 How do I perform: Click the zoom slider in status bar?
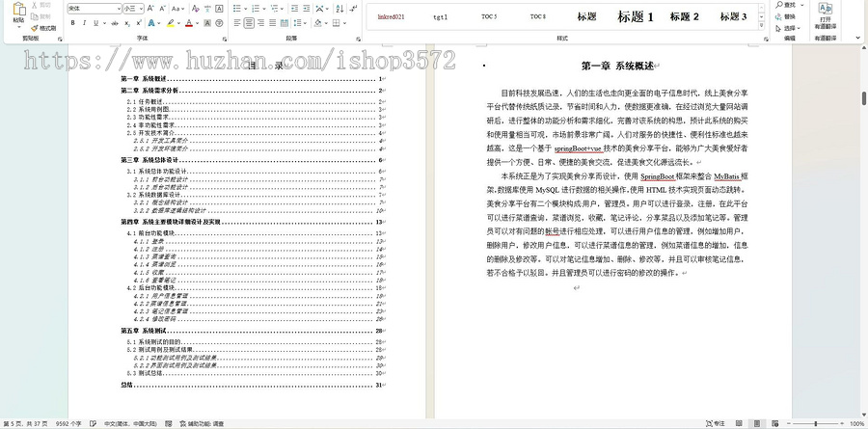815,423
